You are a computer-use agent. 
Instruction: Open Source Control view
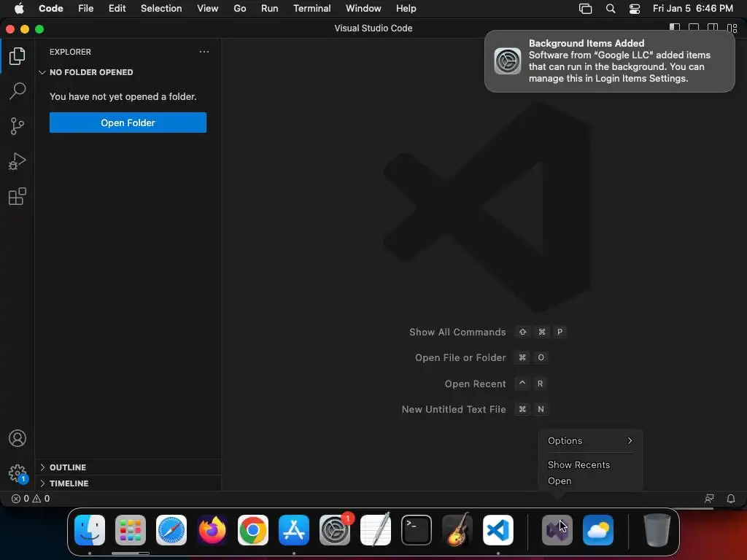point(18,126)
